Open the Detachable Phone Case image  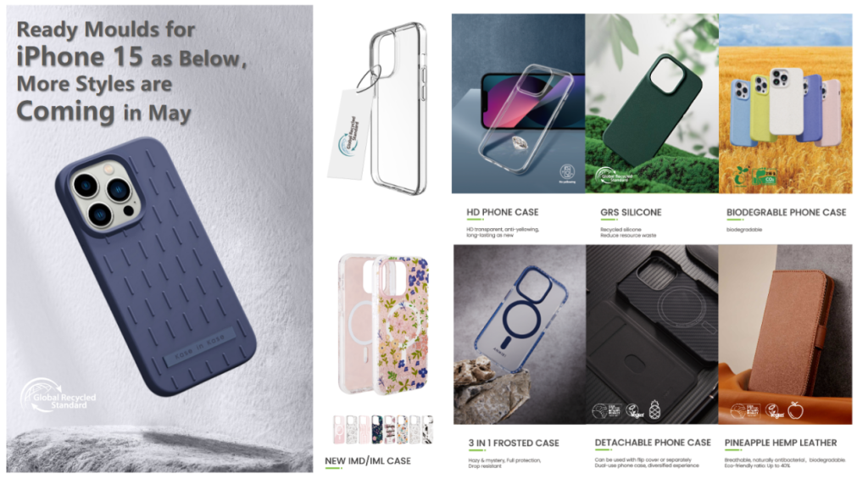coord(652,334)
